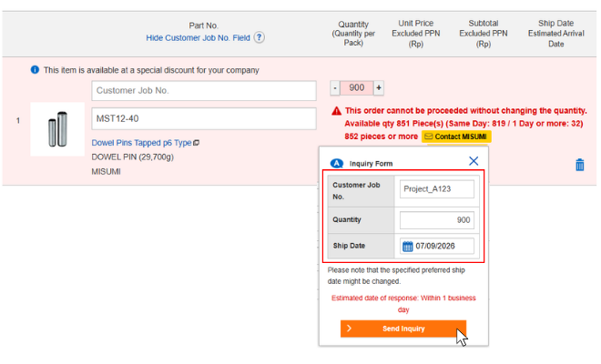The image size is (601, 364).
Task: Close the Inquiry Form popup
Action: (x=474, y=161)
